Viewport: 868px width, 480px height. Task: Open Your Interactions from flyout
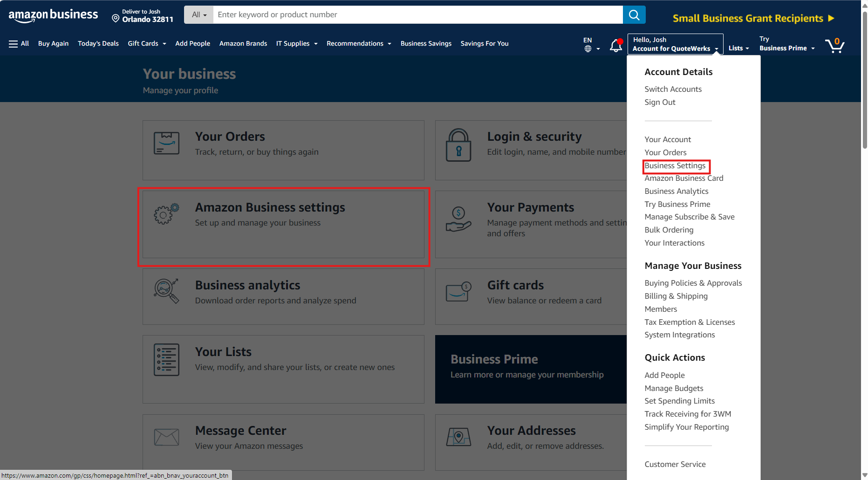click(674, 243)
